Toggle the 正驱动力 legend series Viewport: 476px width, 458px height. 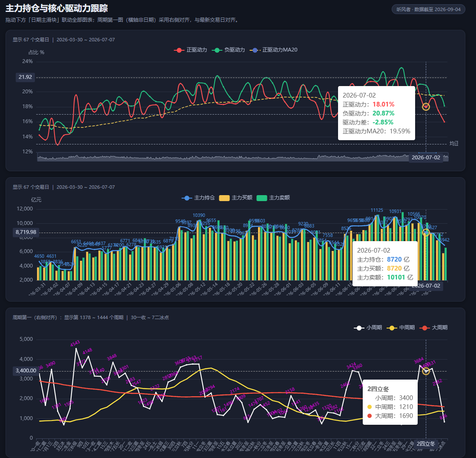(x=190, y=50)
